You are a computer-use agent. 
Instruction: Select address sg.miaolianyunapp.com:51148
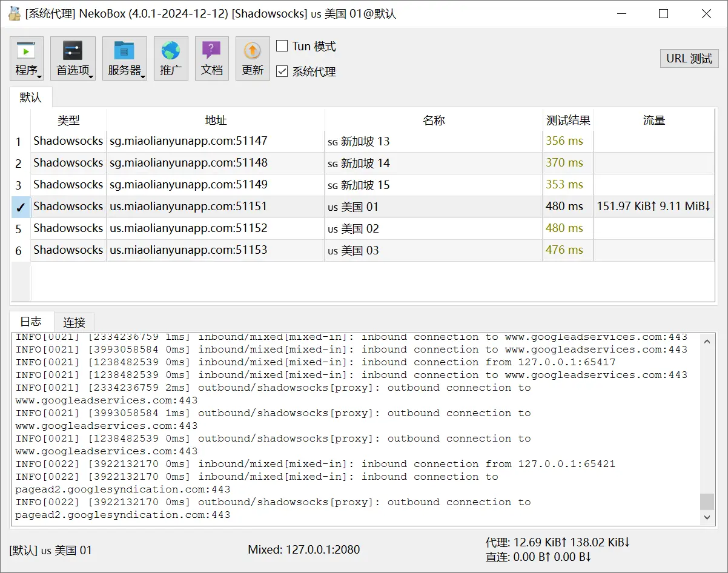216,163
